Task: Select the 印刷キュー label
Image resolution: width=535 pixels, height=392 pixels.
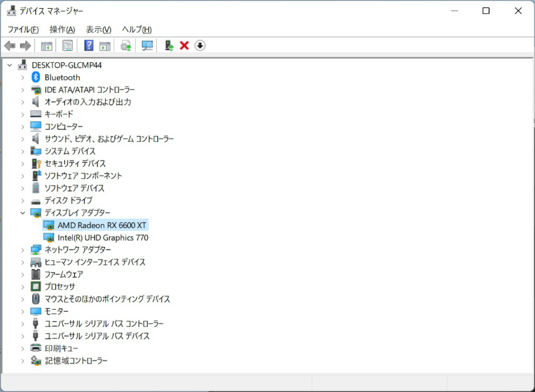Action: tap(61, 348)
